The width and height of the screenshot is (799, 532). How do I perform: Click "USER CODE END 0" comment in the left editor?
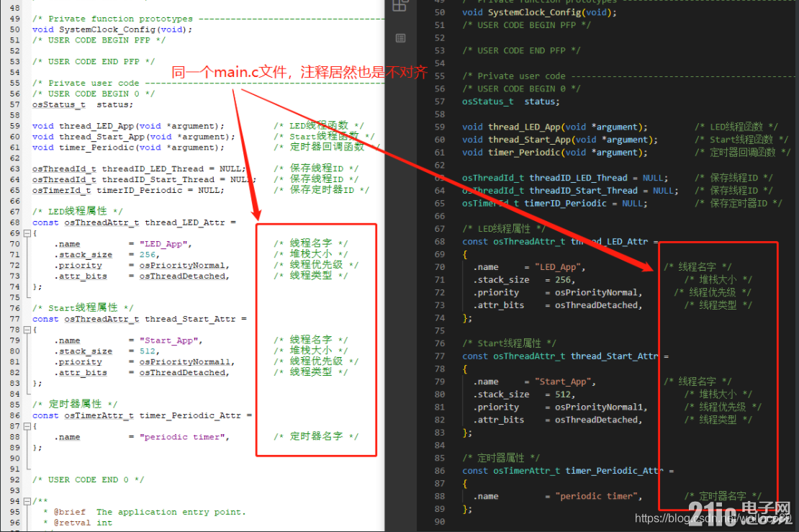[88, 479]
